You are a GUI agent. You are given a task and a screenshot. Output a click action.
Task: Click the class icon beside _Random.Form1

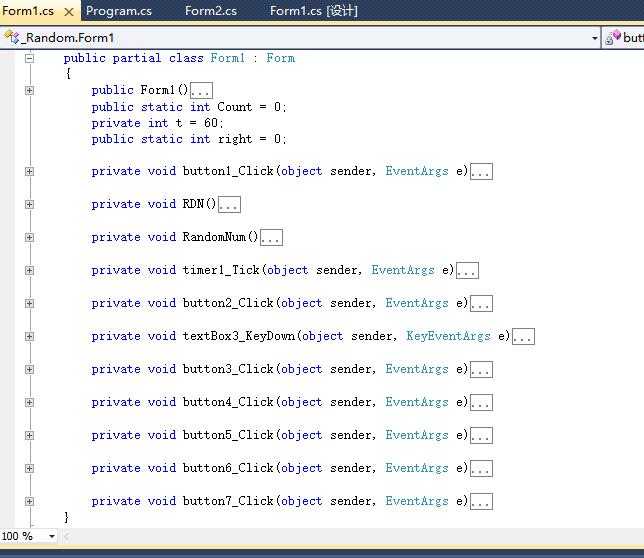coord(12,38)
